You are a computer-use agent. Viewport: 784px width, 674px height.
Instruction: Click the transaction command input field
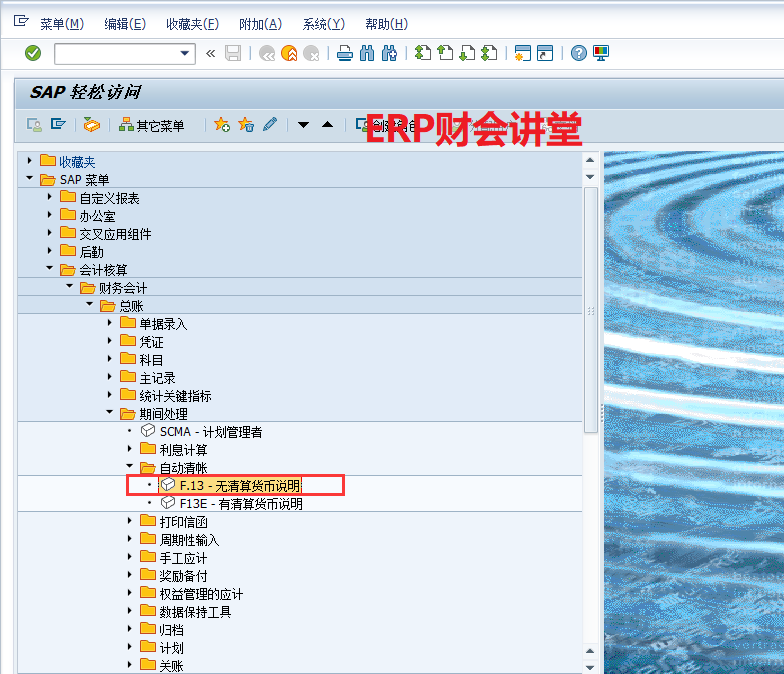(115, 53)
